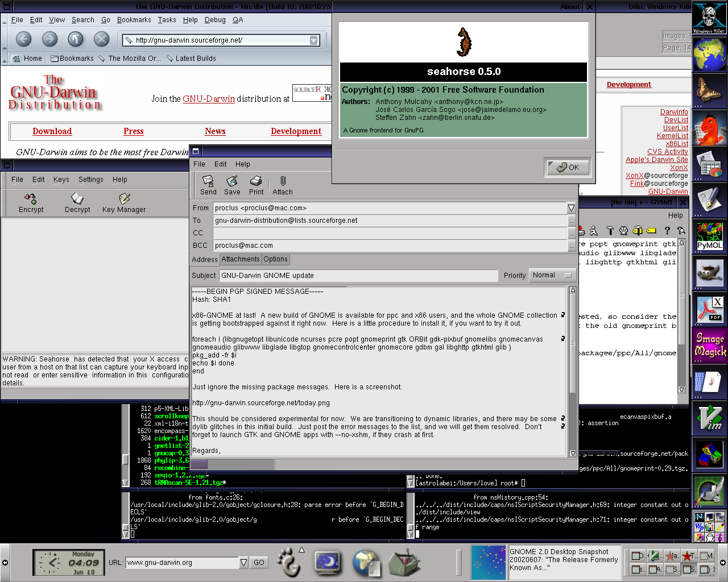Open the red dragon dock icon
Viewport: 728px width, 582px height.
[x=710, y=128]
